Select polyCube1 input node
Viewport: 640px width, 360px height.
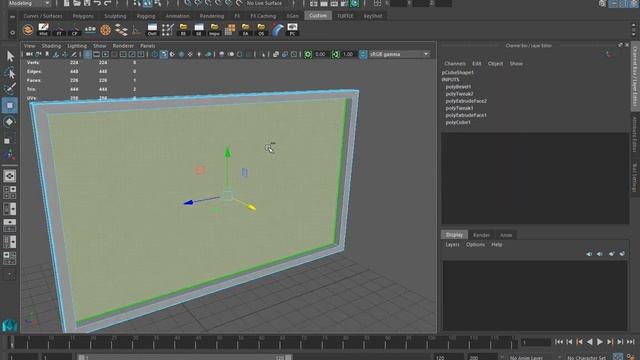[458, 122]
